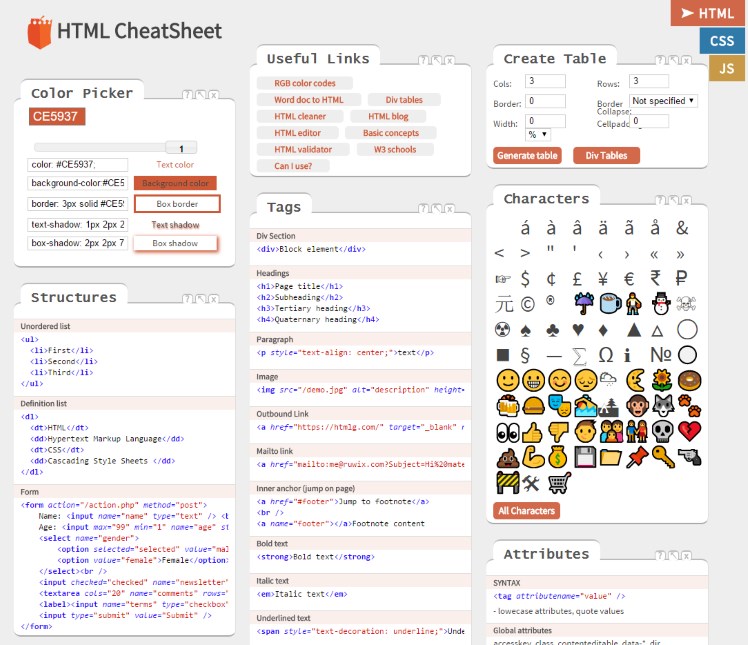Open the HTML cleaner link
Screen dimensions: 748x645
coord(300,116)
